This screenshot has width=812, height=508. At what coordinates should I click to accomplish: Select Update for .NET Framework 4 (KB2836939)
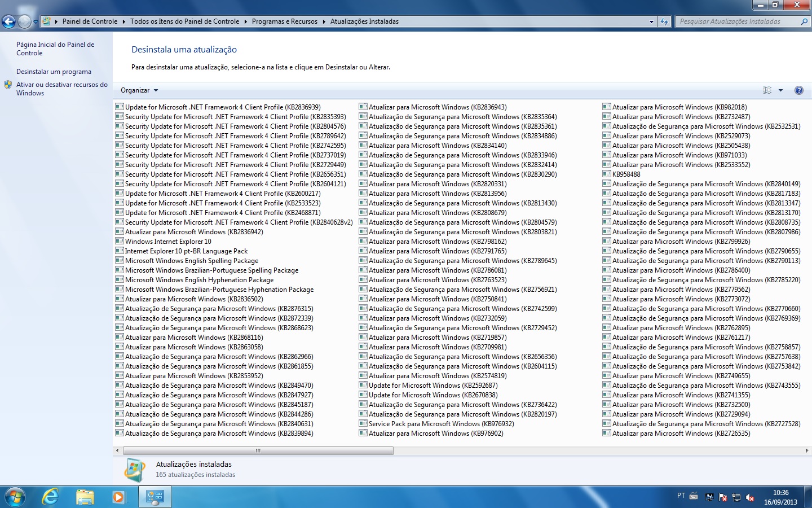click(218, 107)
